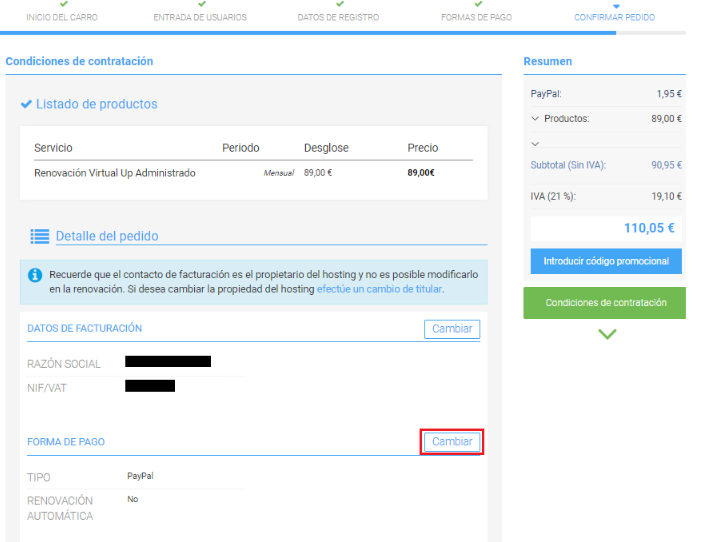
Task: Click checkout progress bar
Action: 343,33
